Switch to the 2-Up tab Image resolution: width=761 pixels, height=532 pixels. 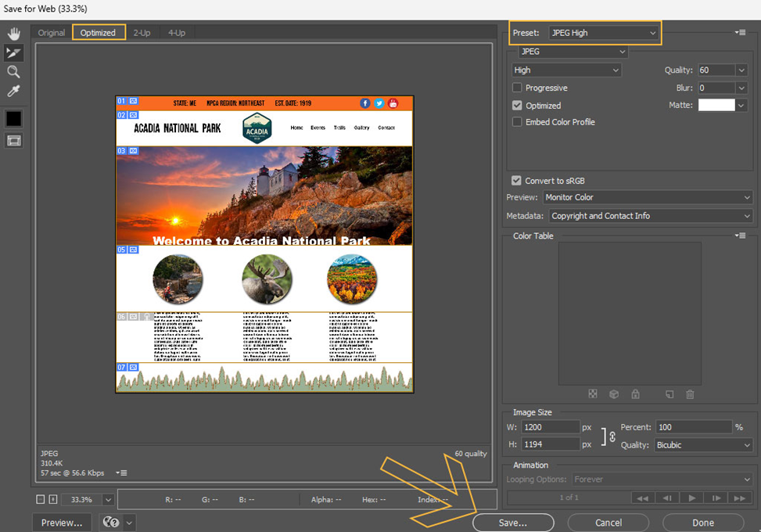coord(142,33)
